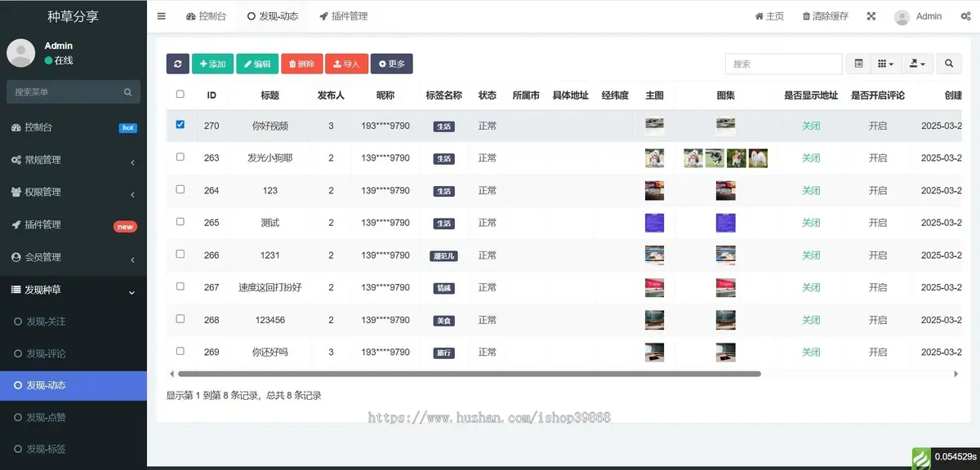Expand the 权限管理 sidebar menu
The height and width of the screenshot is (470, 980).
point(73,192)
